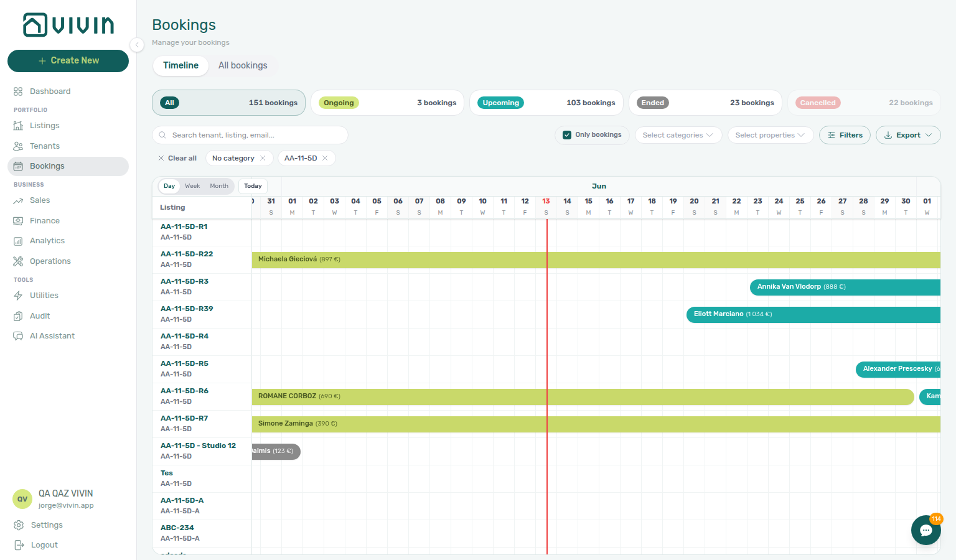Open the Select categories dropdown
956x560 pixels.
coord(678,135)
